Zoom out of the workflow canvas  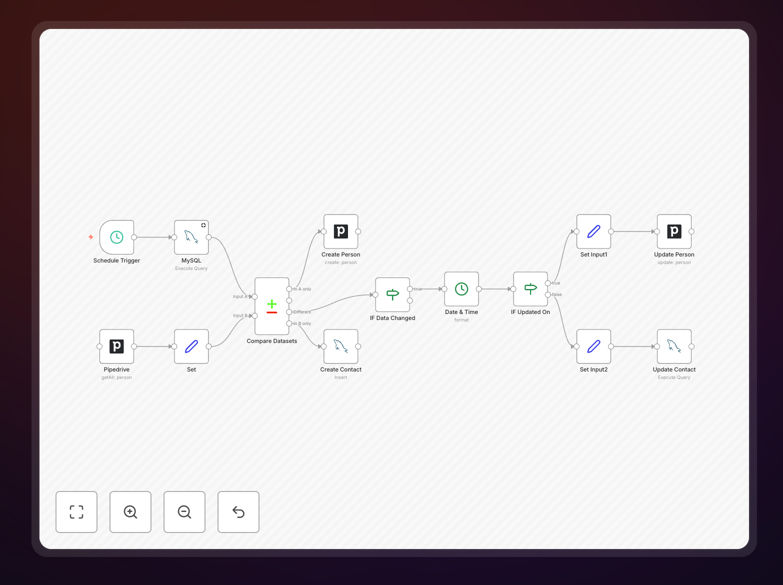pos(184,512)
